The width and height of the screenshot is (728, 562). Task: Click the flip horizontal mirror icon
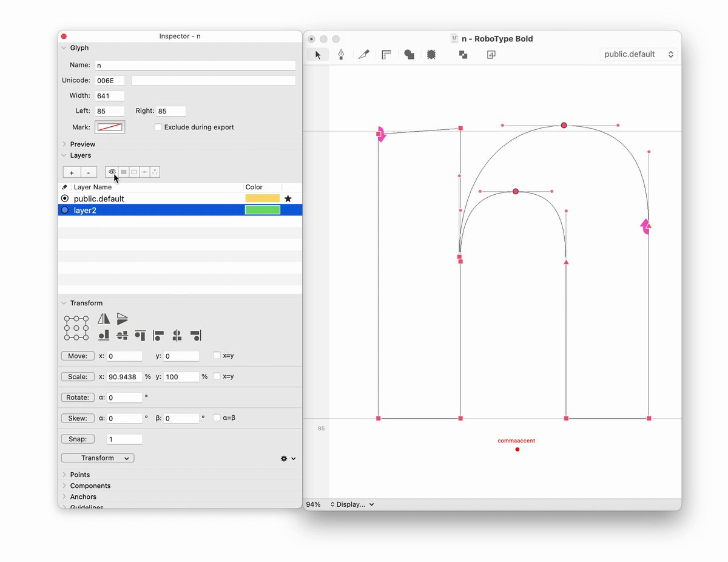click(104, 319)
